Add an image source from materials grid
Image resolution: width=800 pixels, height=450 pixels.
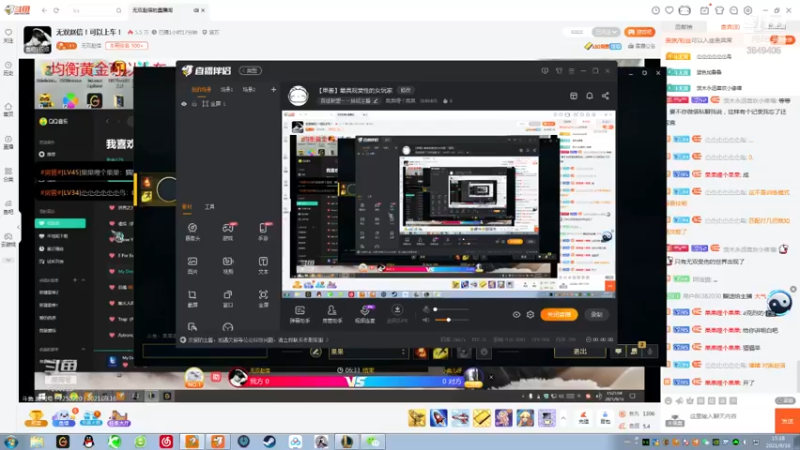[x=192, y=265]
